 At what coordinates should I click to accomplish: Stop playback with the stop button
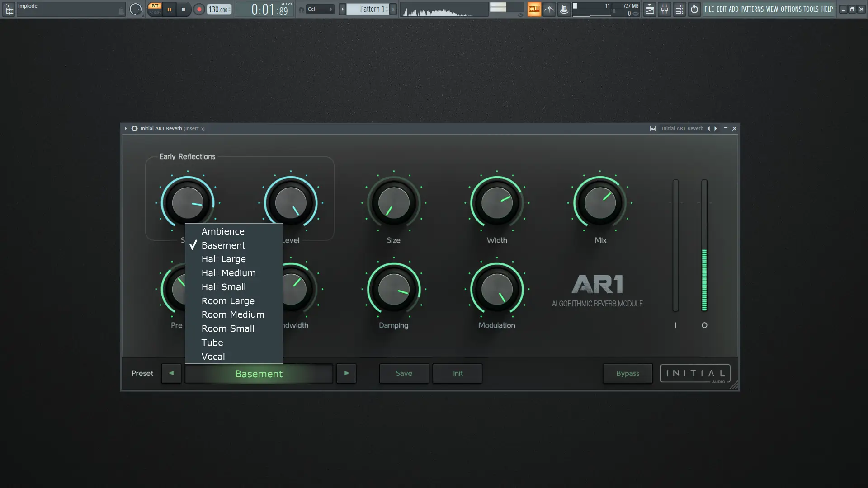pyautogui.click(x=183, y=9)
